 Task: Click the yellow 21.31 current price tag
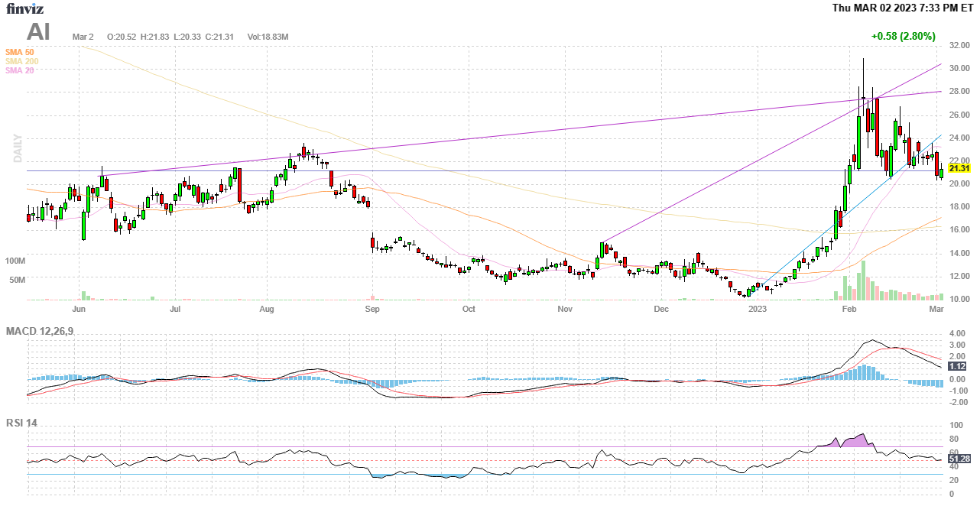[x=959, y=168]
